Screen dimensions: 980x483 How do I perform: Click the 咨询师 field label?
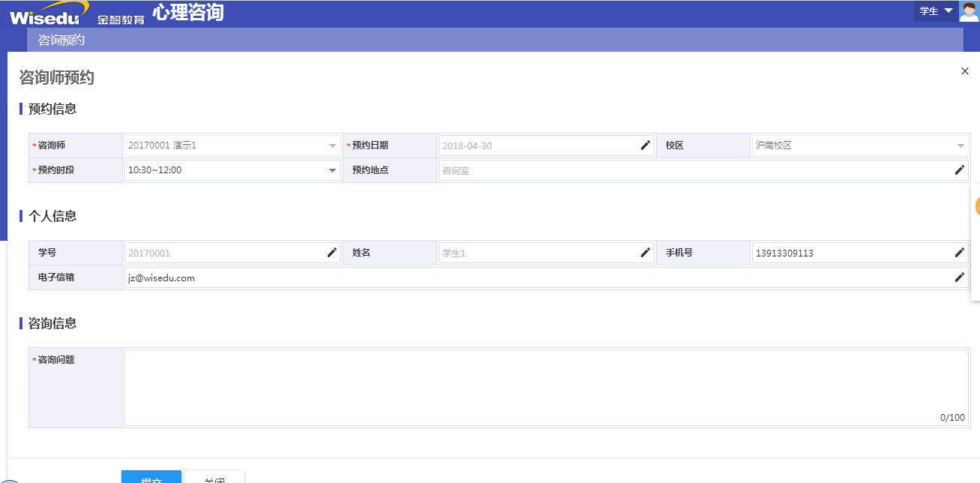[x=52, y=145]
